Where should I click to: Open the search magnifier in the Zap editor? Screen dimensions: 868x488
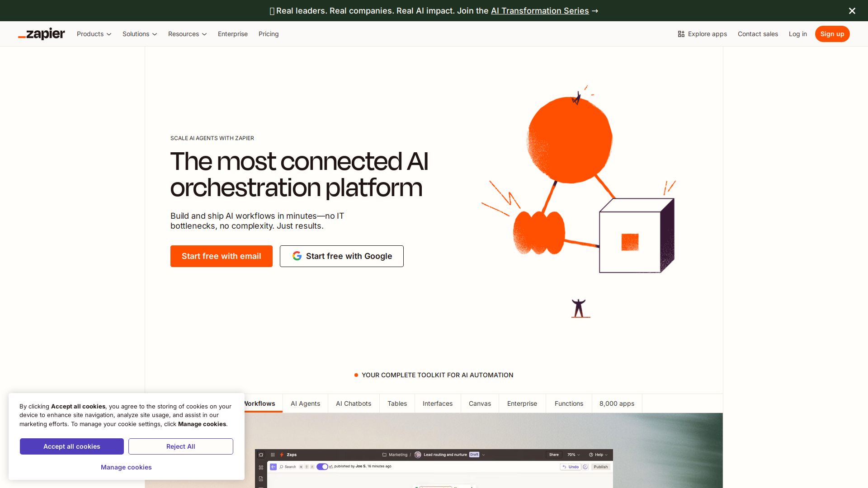282,467
